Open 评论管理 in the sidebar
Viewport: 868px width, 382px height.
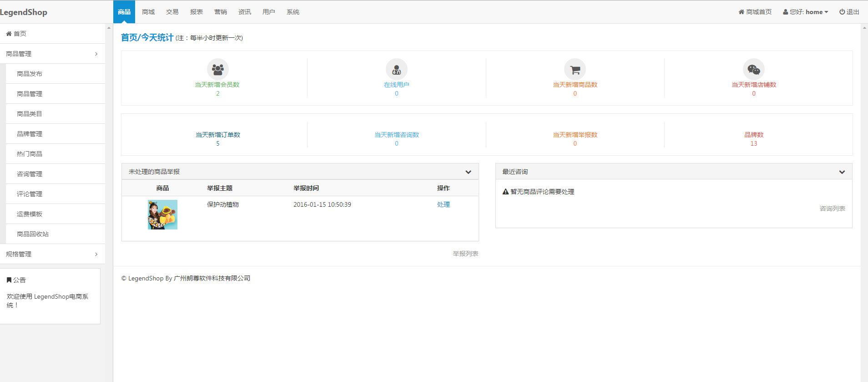point(56,194)
